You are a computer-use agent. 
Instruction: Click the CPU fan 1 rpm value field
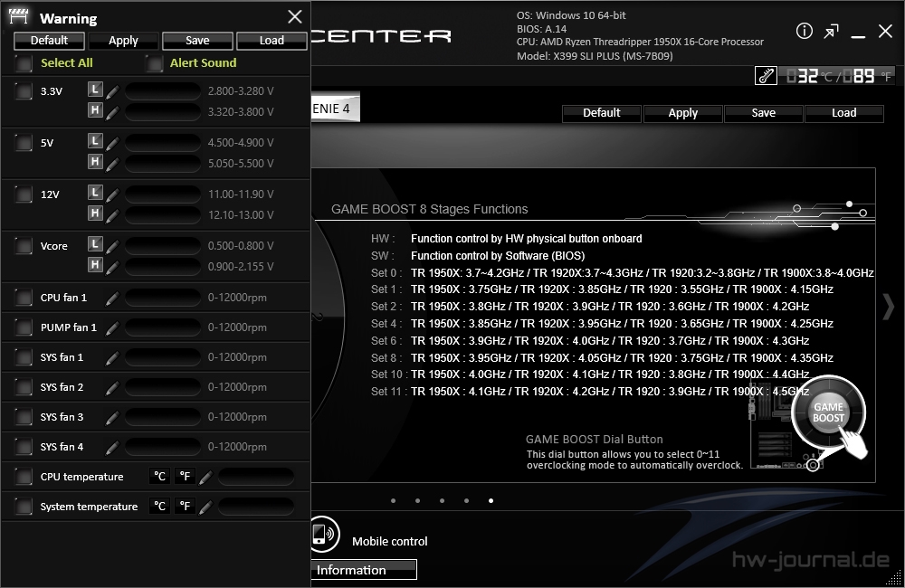pos(163,298)
